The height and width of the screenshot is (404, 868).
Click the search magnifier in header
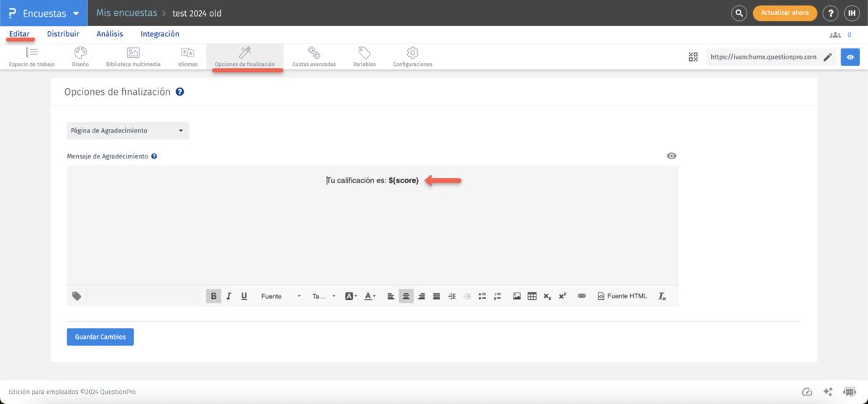coord(739,13)
